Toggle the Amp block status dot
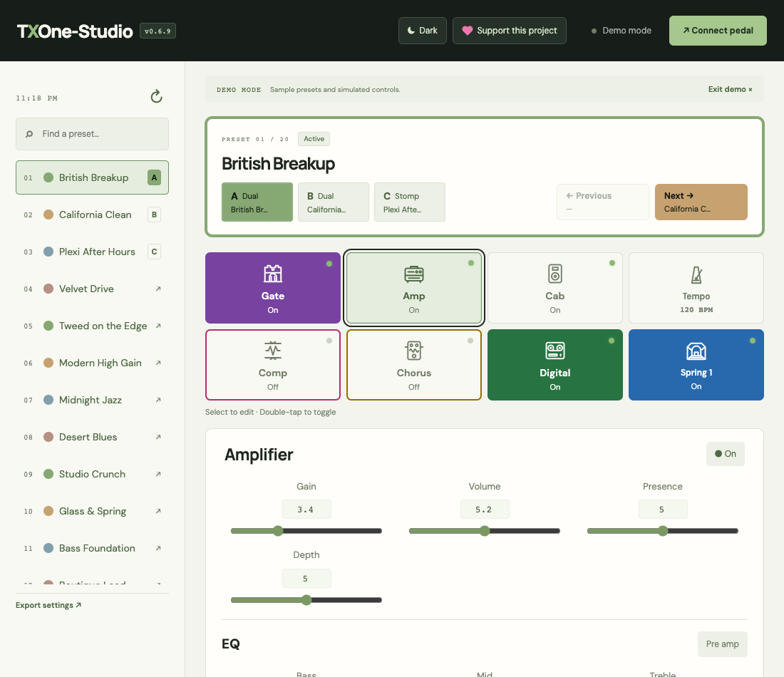 point(471,263)
